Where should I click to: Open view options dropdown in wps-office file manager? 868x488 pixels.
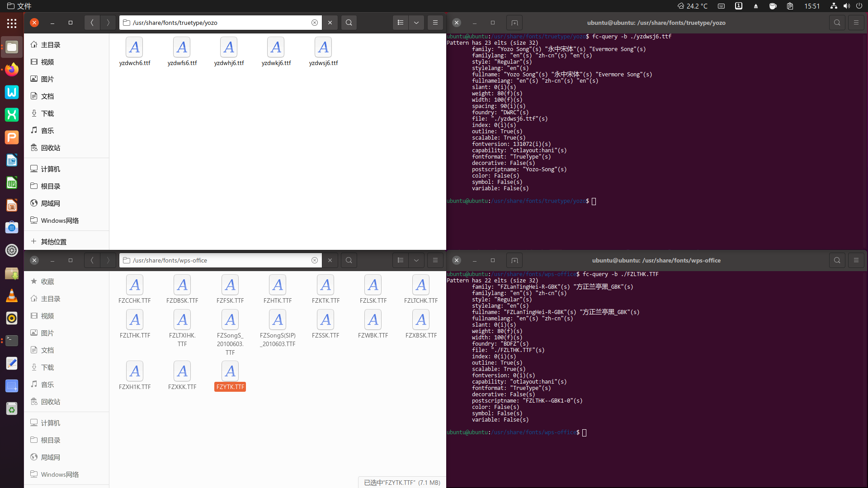pyautogui.click(x=416, y=260)
